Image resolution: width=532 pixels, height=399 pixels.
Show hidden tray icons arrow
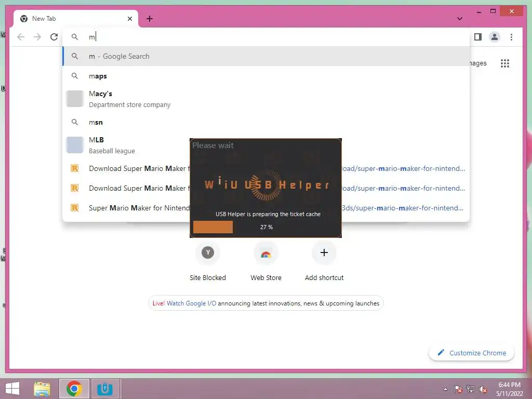click(445, 389)
